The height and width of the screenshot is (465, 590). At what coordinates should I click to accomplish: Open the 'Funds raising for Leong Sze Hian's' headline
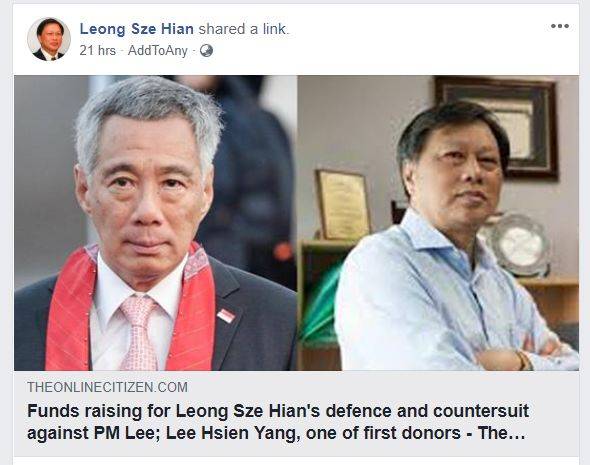(x=278, y=411)
